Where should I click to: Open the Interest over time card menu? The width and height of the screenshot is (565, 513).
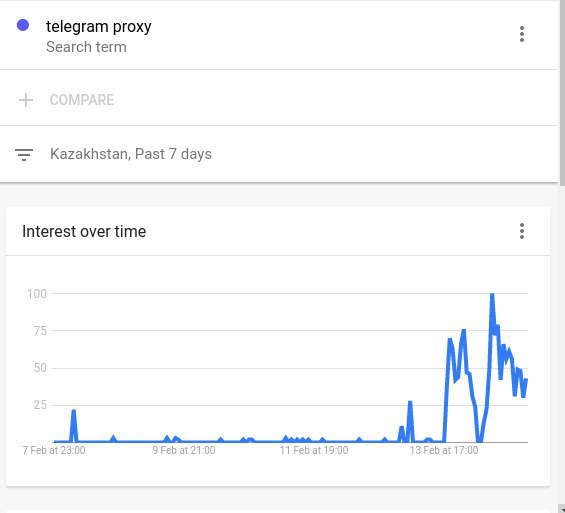coord(521,231)
